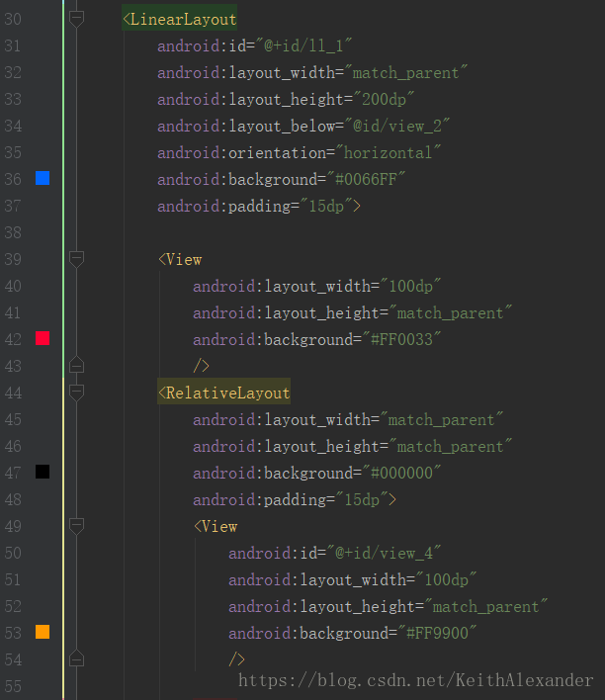This screenshot has width=605, height=700.
Task: Click the fold end marker on line 43
Action: [x=76, y=365]
